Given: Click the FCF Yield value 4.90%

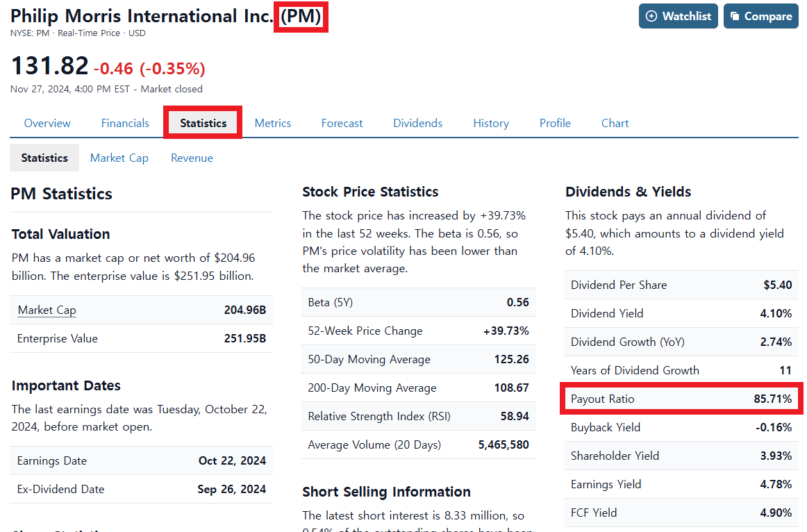Looking at the screenshot, I should [776, 513].
